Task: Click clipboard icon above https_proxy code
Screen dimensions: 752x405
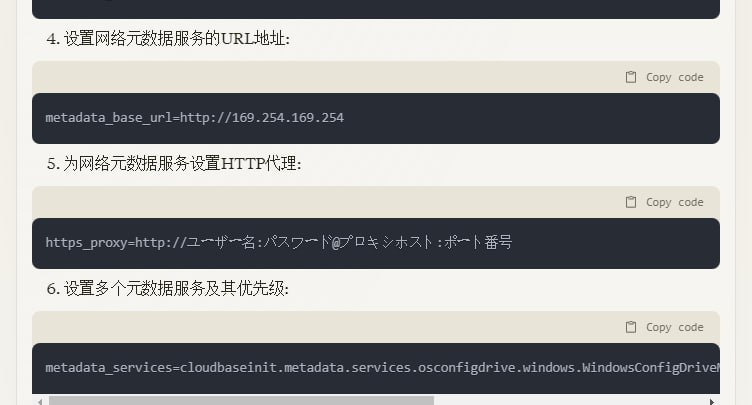Action: (x=631, y=202)
